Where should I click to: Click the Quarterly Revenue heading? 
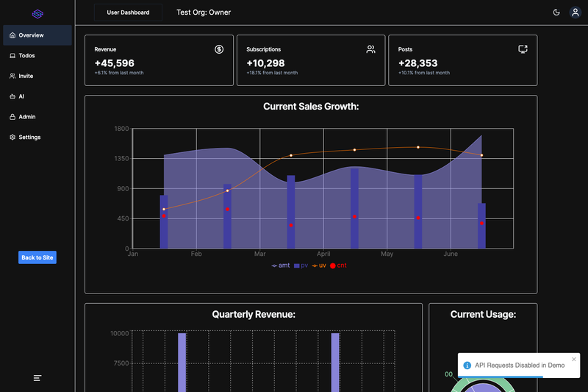coord(254,314)
